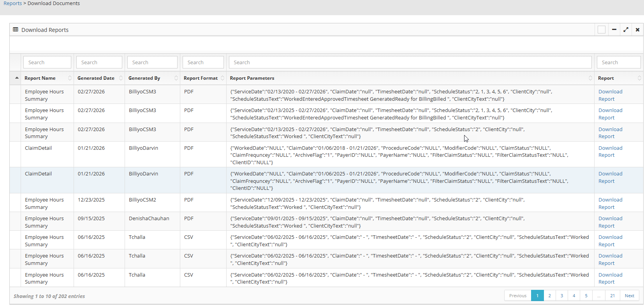Expand the Download Reports panel to fullscreen

[626, 30]
